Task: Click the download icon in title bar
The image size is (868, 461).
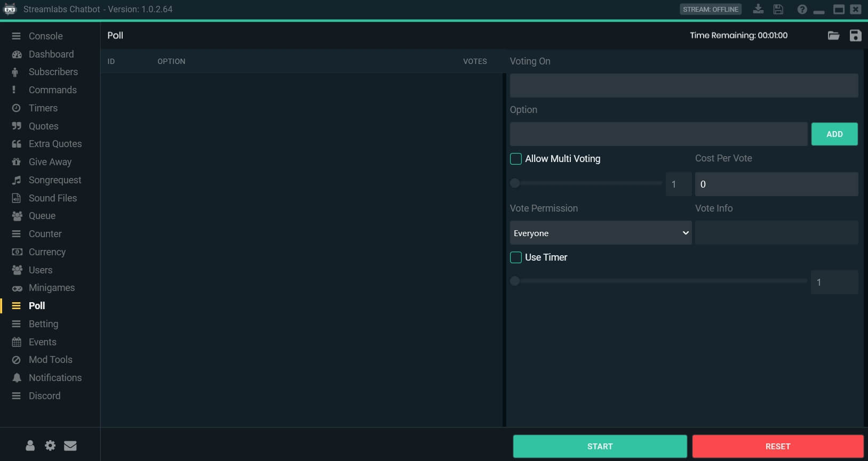Action: point(758,9)
